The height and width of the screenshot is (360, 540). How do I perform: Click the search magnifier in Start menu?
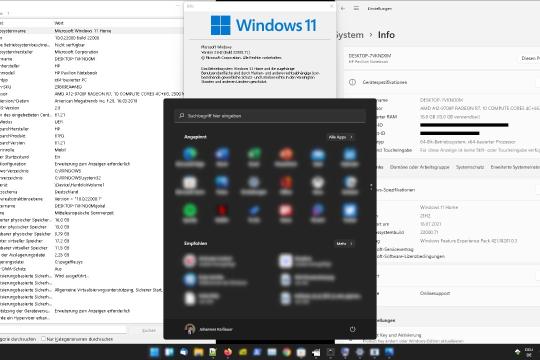(181, 116)
